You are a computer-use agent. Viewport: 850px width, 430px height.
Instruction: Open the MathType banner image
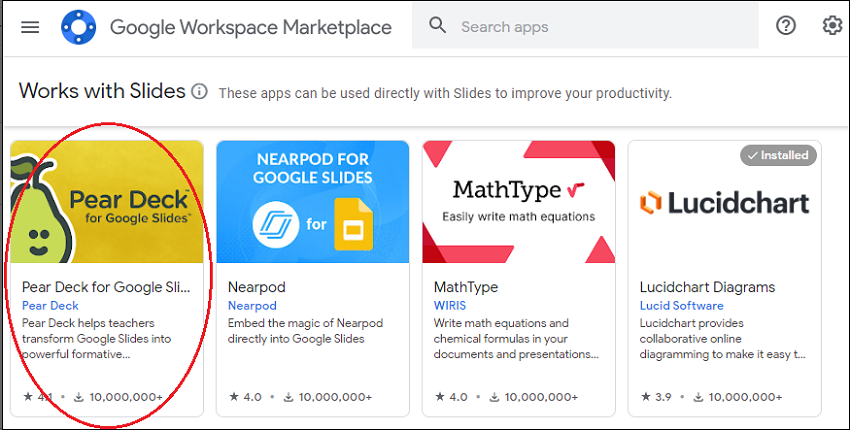tap(519, 202)
